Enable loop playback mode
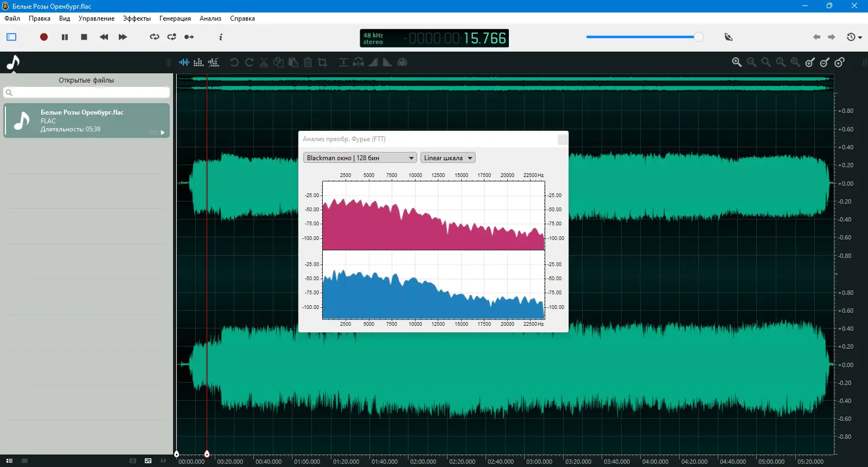 click(x=155, y=37)
